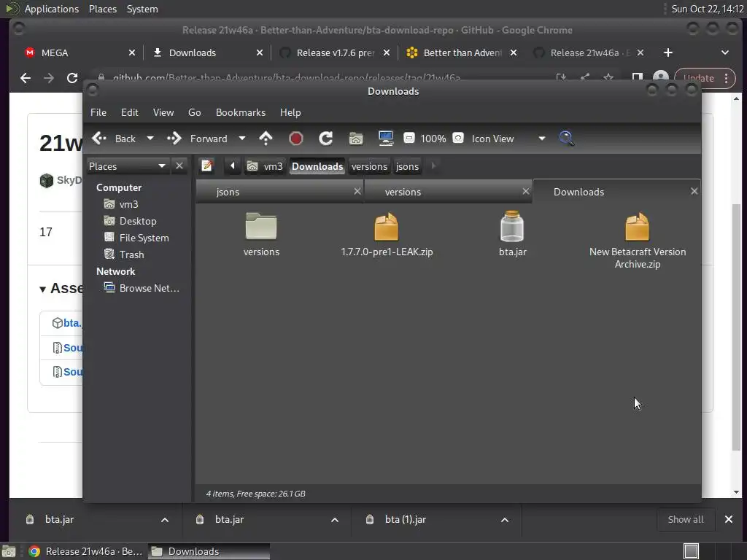Open System menu in top panel
Viewport: 747px width, 560px height.
click(x=142, y=9)
